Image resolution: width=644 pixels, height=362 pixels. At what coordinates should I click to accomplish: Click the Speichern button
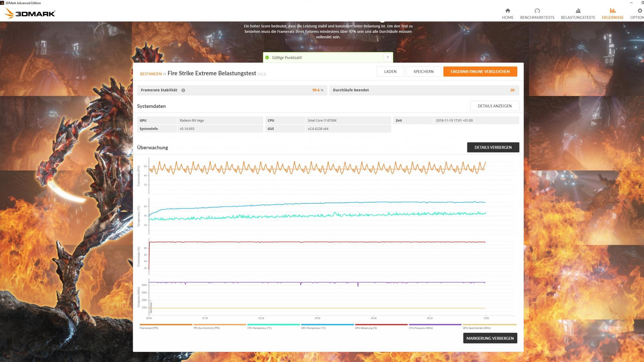pos(423,71)
